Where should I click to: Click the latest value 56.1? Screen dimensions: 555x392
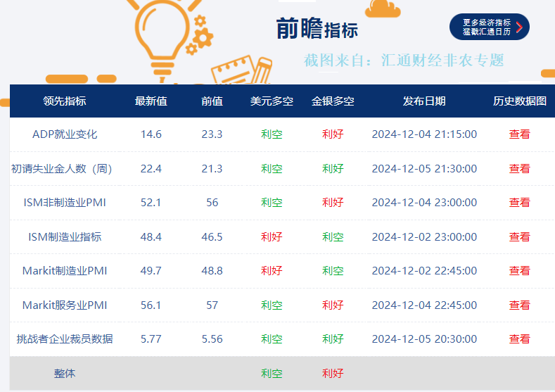tap(151, 305)
